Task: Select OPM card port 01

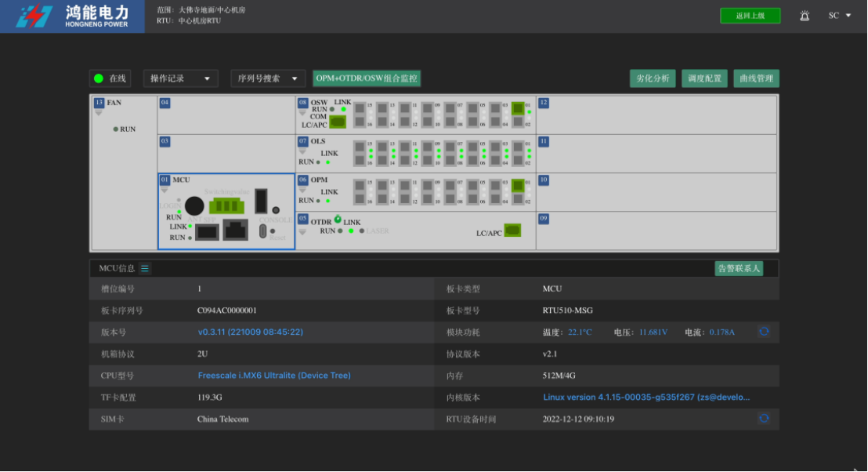Action: tap(518, 186)
